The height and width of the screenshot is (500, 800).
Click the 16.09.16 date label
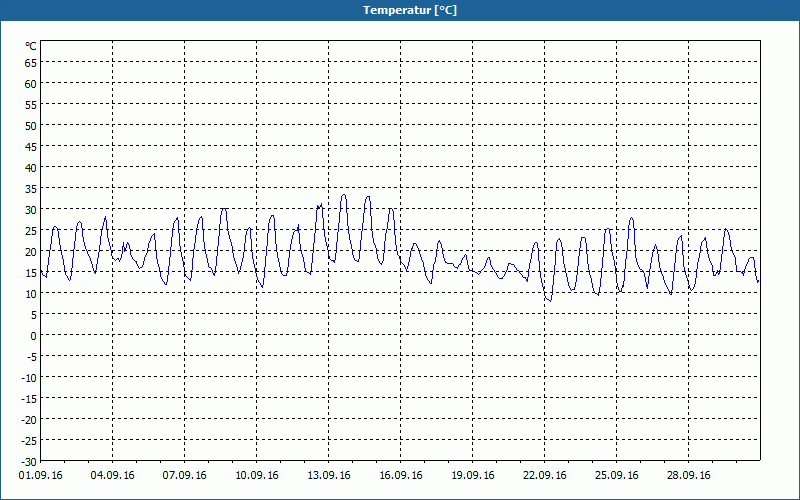pos(401,476)
